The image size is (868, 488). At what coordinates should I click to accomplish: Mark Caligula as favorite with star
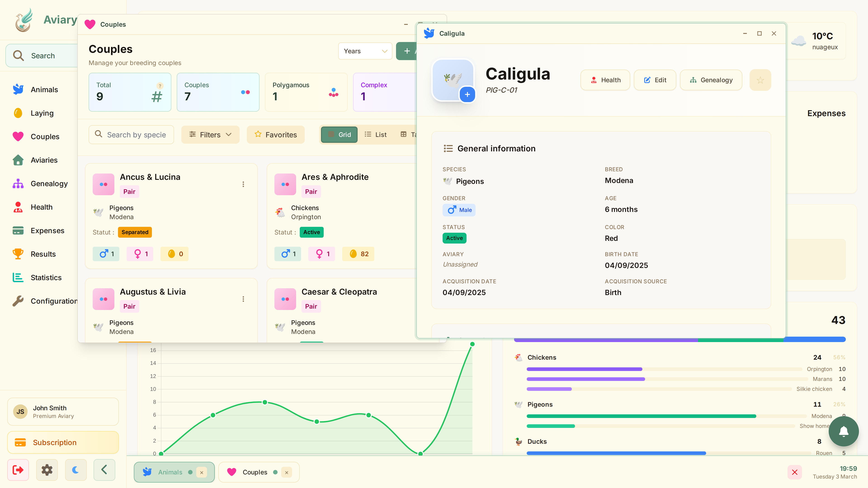[760, 80]
